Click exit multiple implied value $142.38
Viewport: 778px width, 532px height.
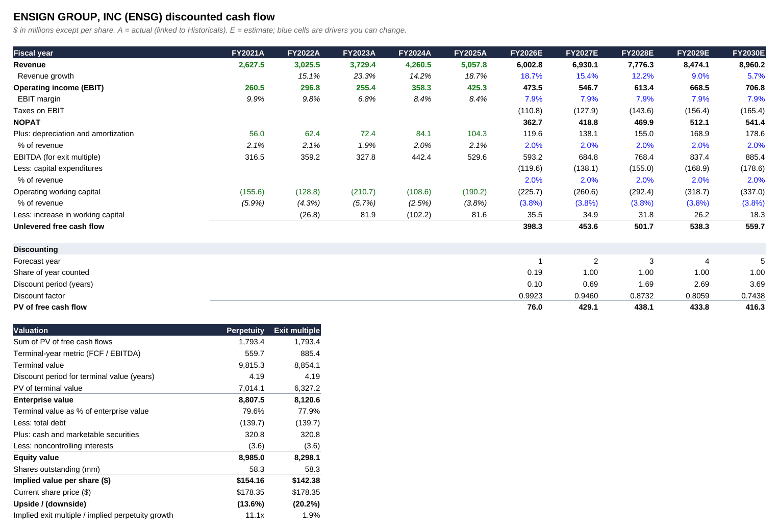[306, 480]
